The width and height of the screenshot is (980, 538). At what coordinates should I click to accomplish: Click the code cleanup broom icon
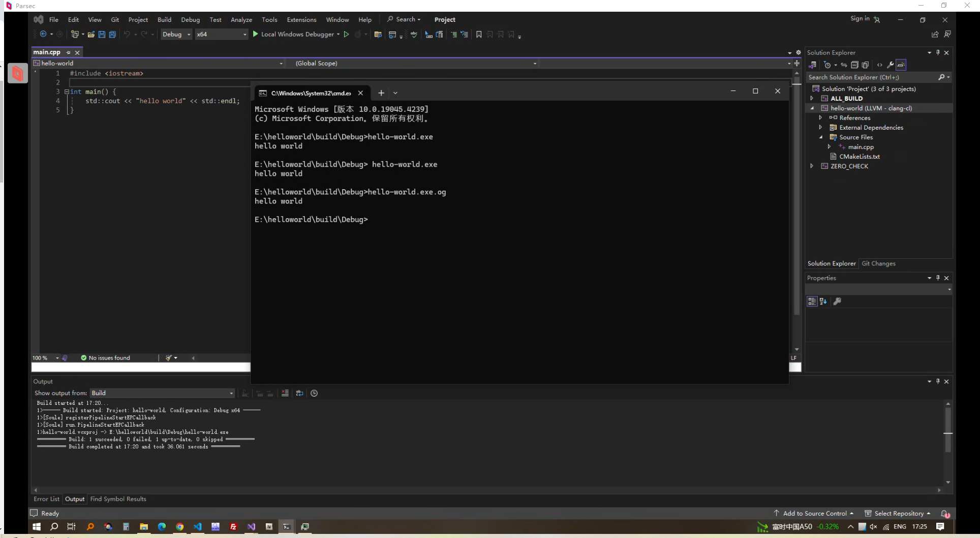click(169, 358)
